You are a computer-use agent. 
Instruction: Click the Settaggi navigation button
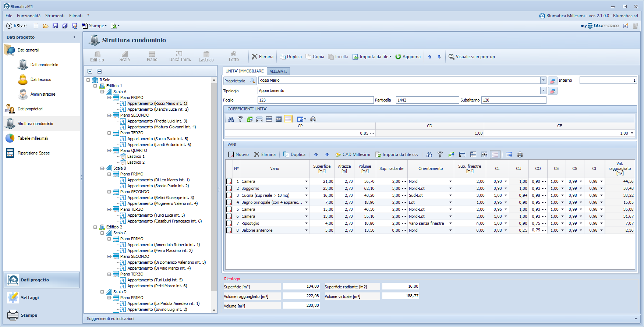click(x=29, y=298)
